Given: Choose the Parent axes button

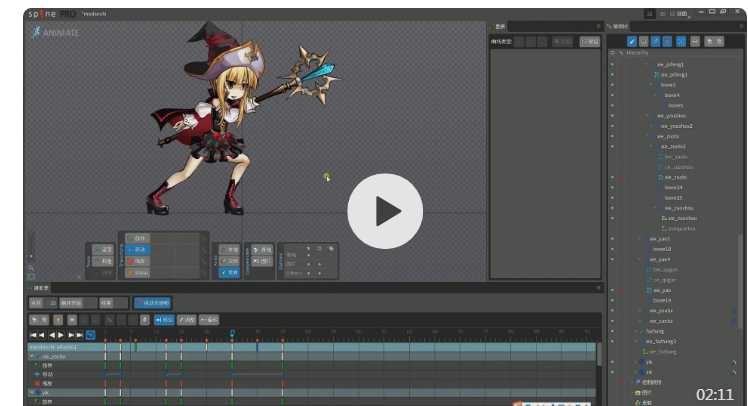Looking at the screenshot, I should 229,261.
